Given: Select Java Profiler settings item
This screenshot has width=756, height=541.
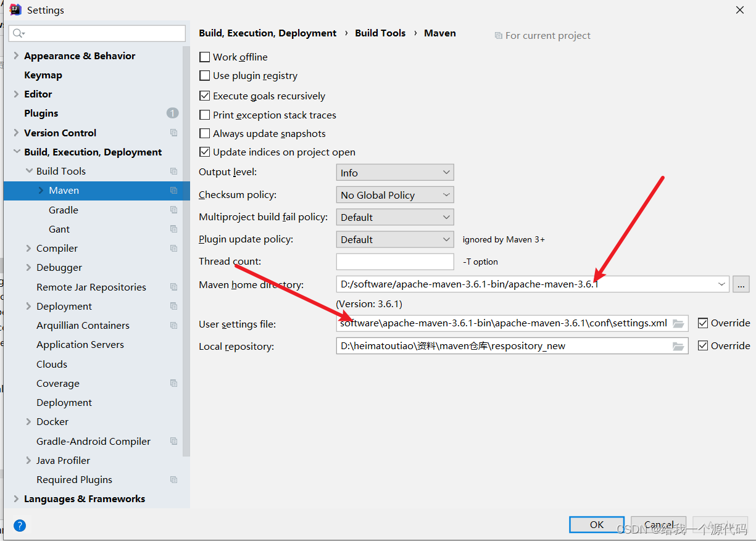Looking at the screenshot, I should pos(63,460).
